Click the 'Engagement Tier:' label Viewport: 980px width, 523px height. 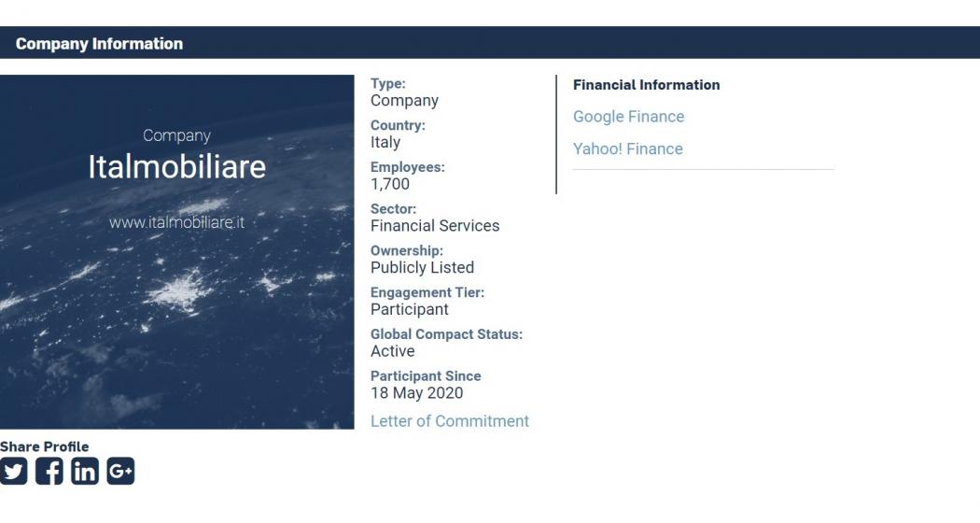pos(427,292)
